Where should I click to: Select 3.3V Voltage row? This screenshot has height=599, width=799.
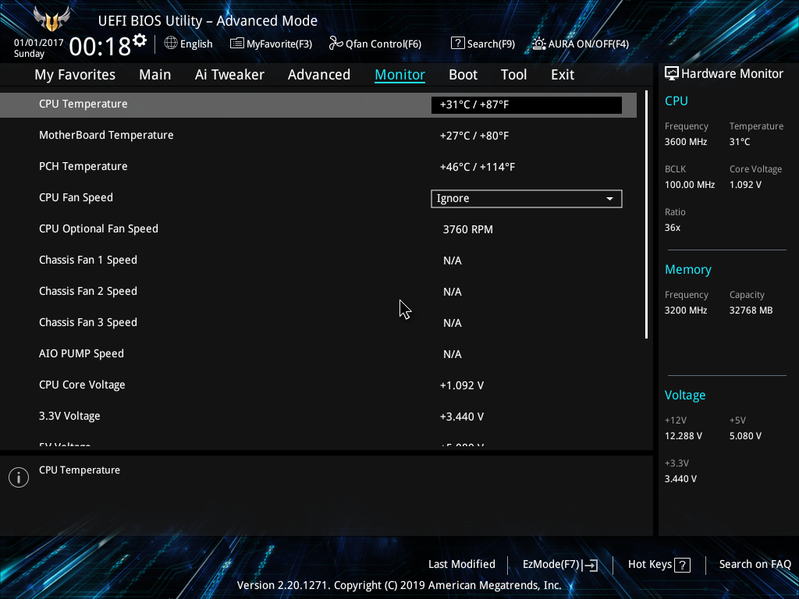pos(318,416)
